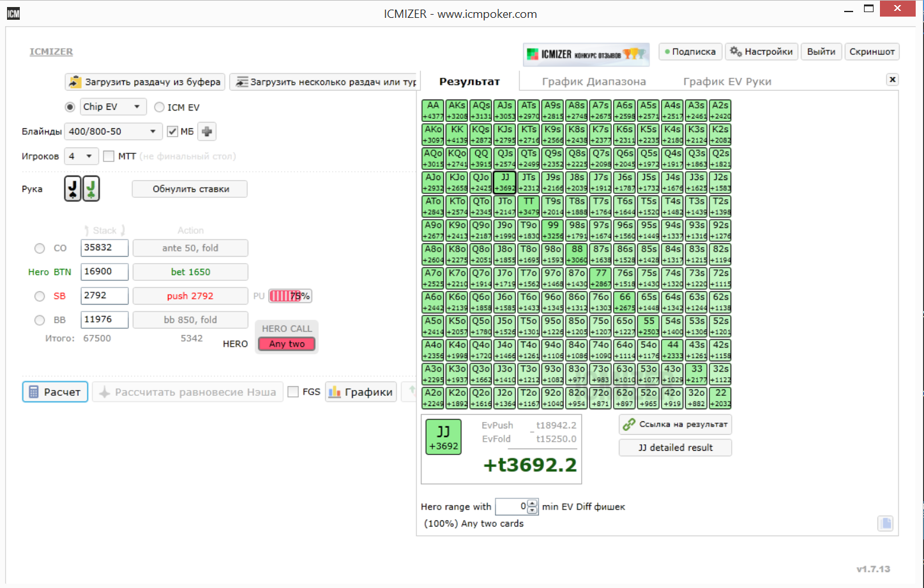The width and height of the screenshot is (924, 588).
Task: Click the SB stack field 2792
Action: (105, 296)
